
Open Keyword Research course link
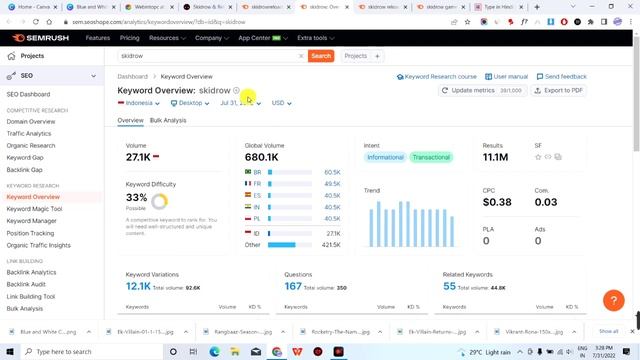coord(436,77)
